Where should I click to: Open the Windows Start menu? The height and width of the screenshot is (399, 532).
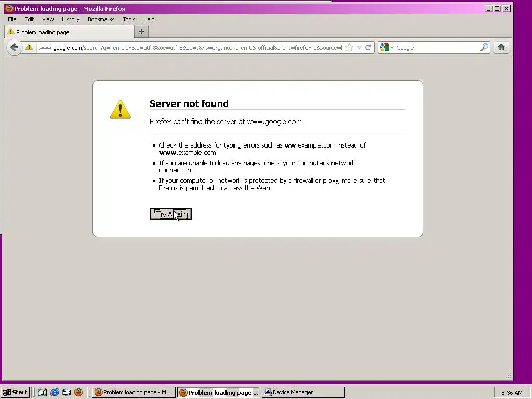15,392
